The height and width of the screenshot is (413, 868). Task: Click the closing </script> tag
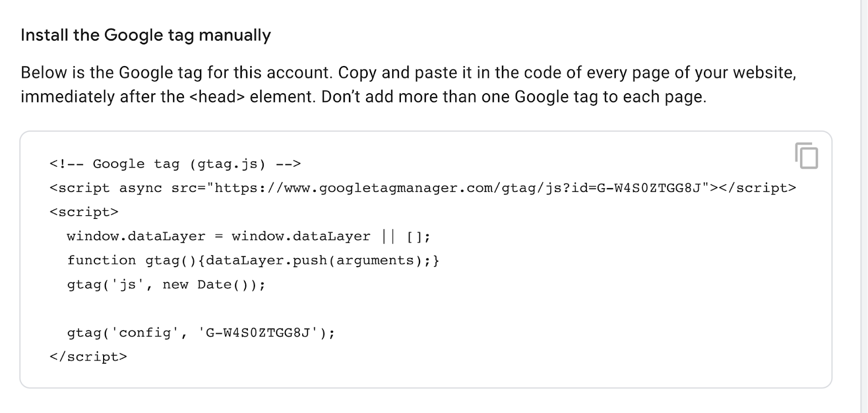pyautogui.click(x=90, y=356)
